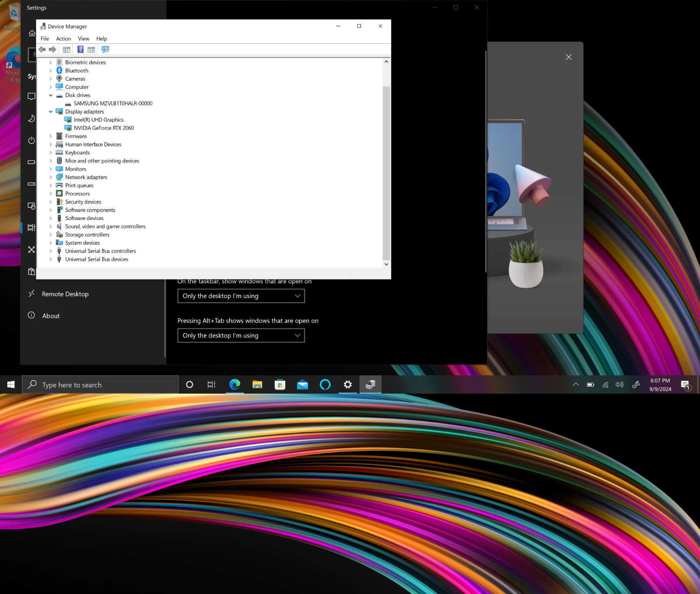Collapse the Disk drives category
This screenshot has width=700, height=594.
[51, 95]
